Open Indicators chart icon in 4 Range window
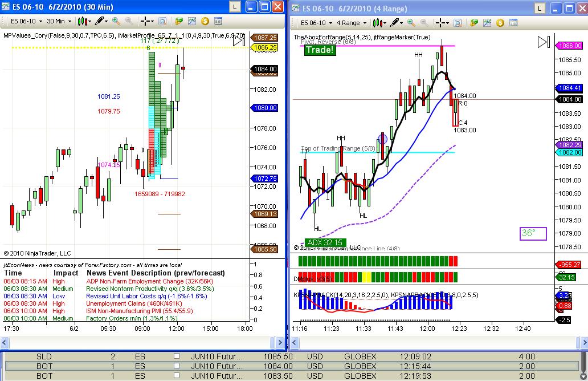588x381 pixels. click(x=487, y=23)
